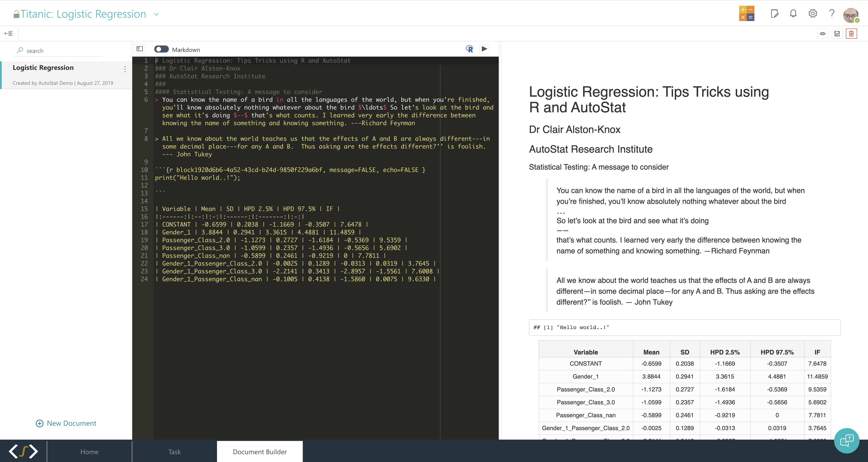
Task: Save the document with floppy icon
Action: coord(837,34)
